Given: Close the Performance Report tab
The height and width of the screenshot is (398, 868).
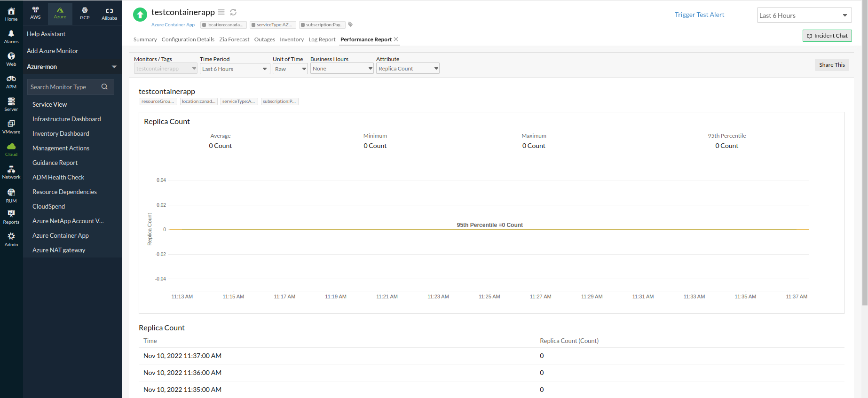Looking at the screenshot, I should pos(396,39).
